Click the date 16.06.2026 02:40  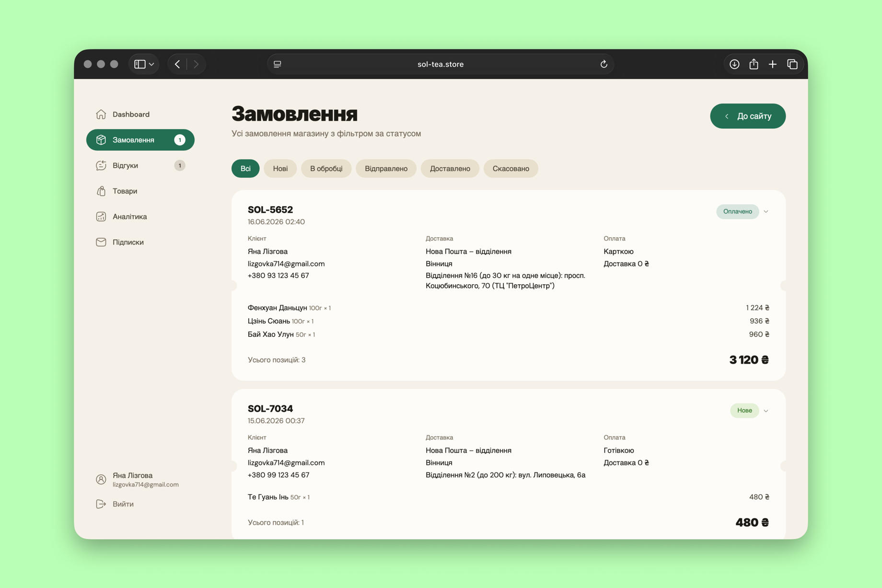coord(276,222)
